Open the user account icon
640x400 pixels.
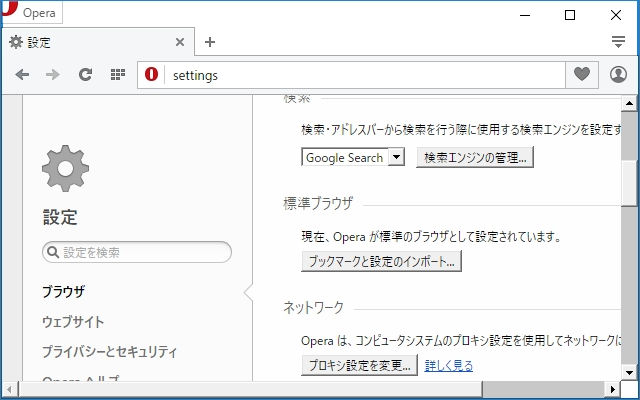click(618, 75)
